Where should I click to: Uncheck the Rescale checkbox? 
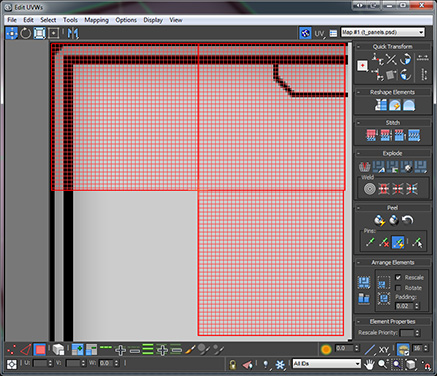coord(398,277)
